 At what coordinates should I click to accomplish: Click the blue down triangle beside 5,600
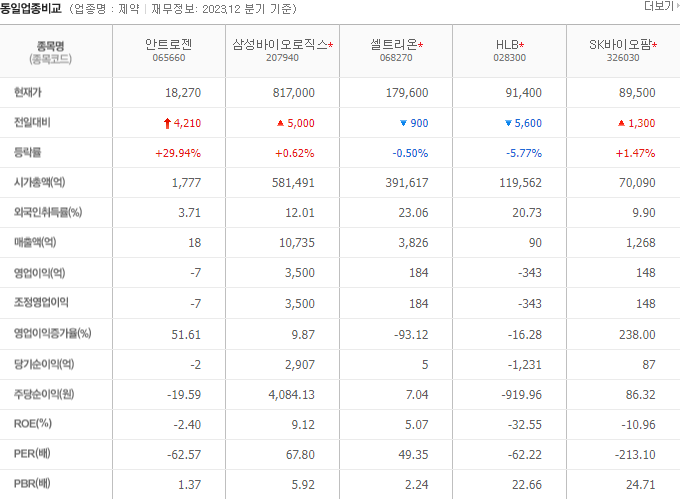click(x=508, y=123)
